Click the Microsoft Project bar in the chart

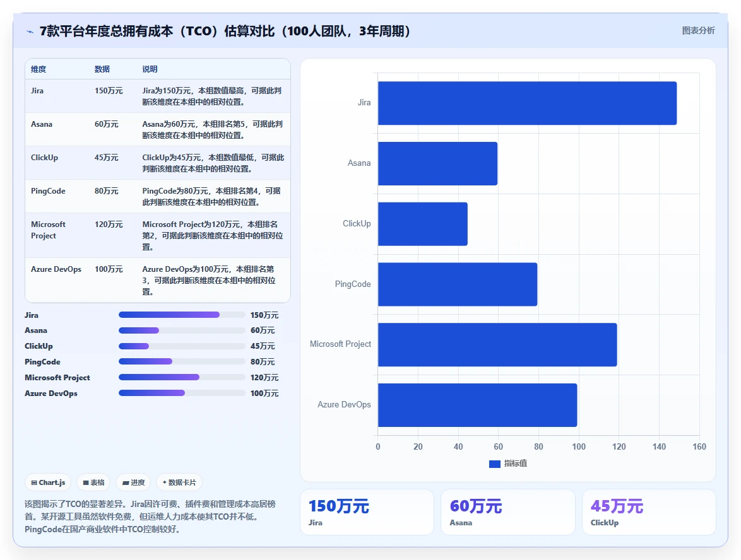click(497, 345)
